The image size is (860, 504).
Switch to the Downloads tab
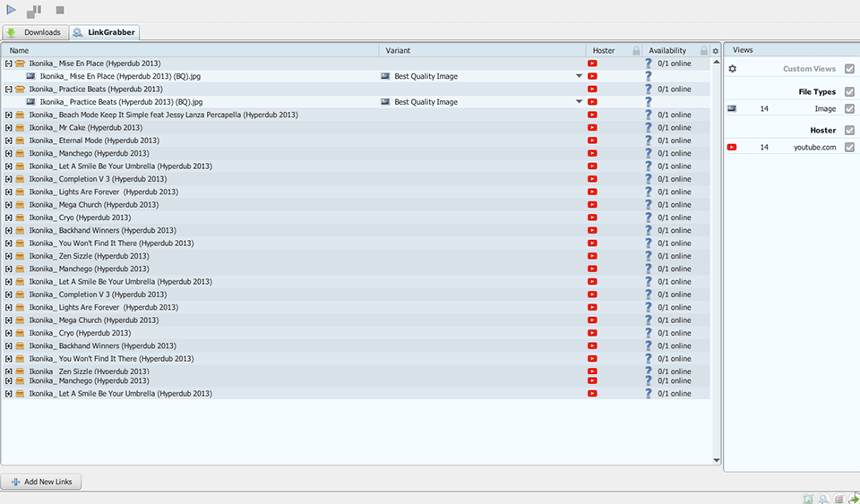coord(35,32)
